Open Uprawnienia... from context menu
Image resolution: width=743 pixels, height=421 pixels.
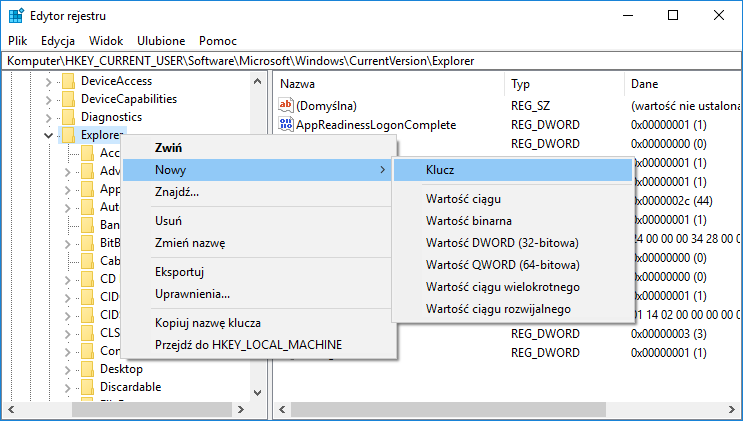click(x=259, y=294)
